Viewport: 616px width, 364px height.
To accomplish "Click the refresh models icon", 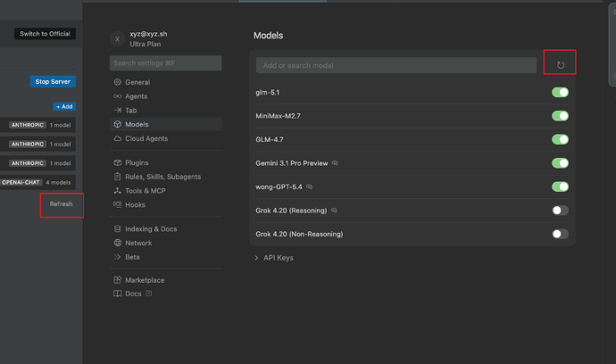I will click(x=561, y=65).
